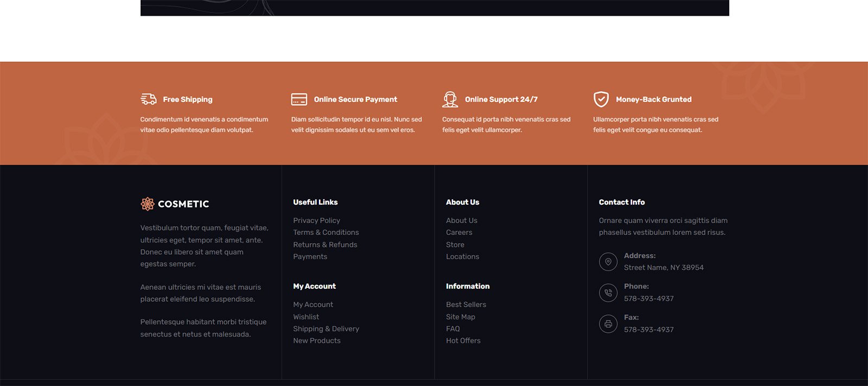This screenshot has height=386, width=868.
Task: Open the Locations link
Action: (462, 257)
